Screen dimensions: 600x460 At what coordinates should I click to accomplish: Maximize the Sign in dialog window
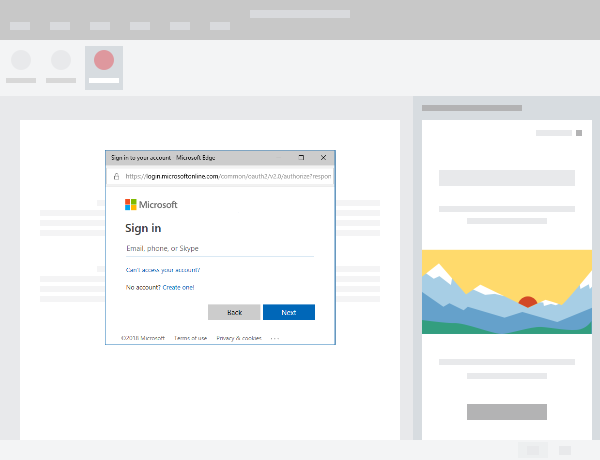pos(302,158)
